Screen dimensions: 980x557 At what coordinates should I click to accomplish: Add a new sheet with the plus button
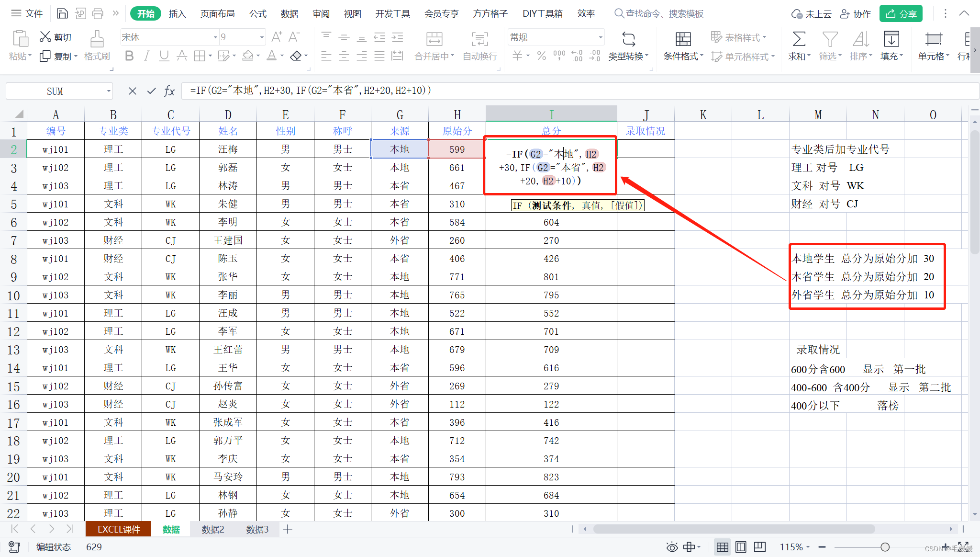[x=288, y=529]
